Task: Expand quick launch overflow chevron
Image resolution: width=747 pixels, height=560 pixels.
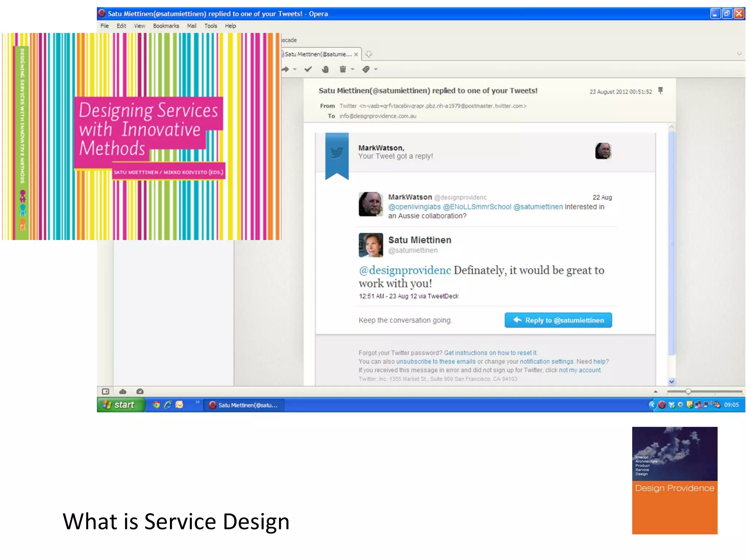Action: 197,402
